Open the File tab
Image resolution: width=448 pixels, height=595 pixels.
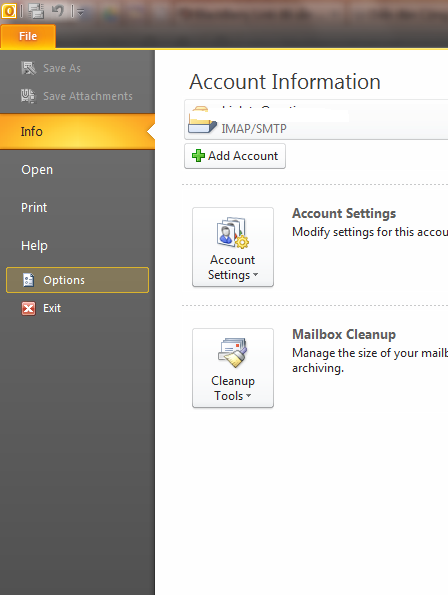click(x=28, y=36)
